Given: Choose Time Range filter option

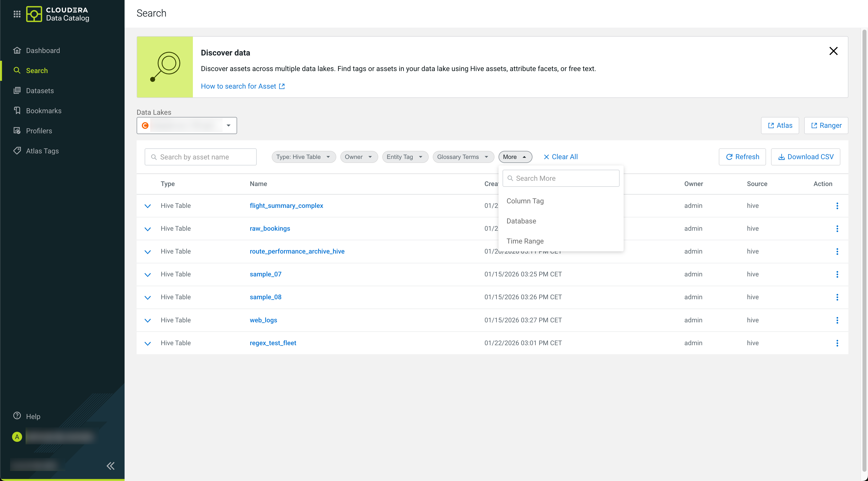Looking at the screenshot, I should tap(525, 241).
